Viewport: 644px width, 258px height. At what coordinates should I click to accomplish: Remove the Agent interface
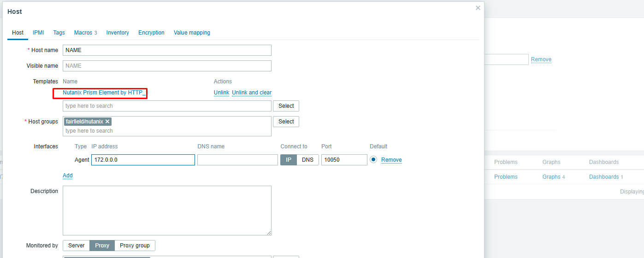[391, 160]
